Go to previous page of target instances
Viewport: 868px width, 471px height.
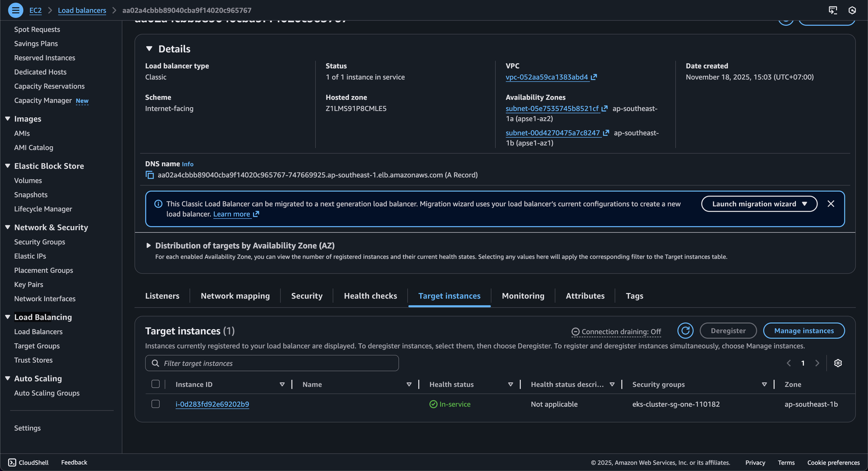coord(789,363)
